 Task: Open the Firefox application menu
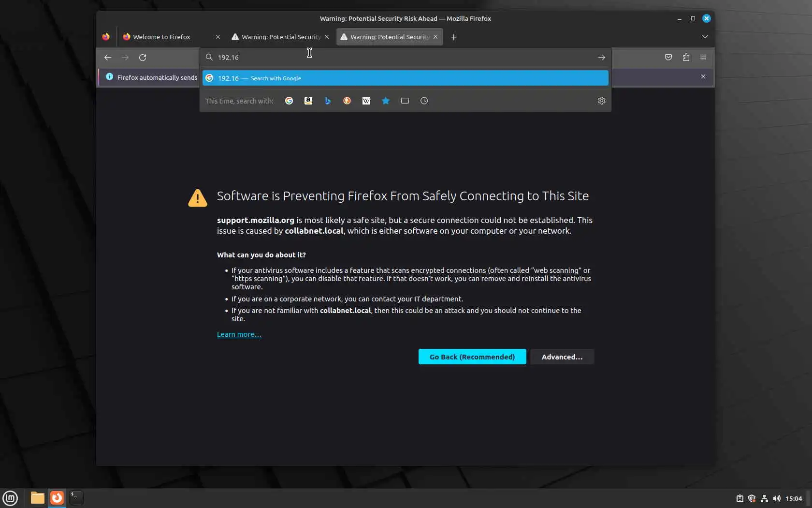pyautogui.click(x=703, y=57)
